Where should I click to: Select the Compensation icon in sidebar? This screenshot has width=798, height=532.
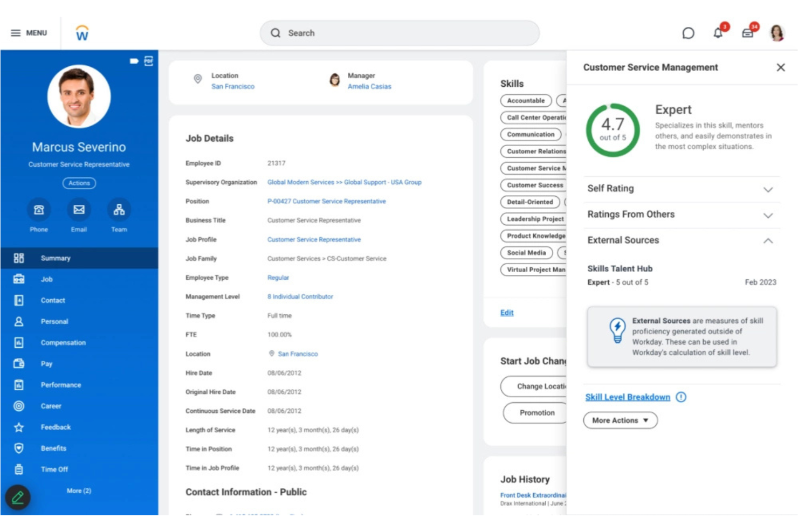tap(19, 342)
